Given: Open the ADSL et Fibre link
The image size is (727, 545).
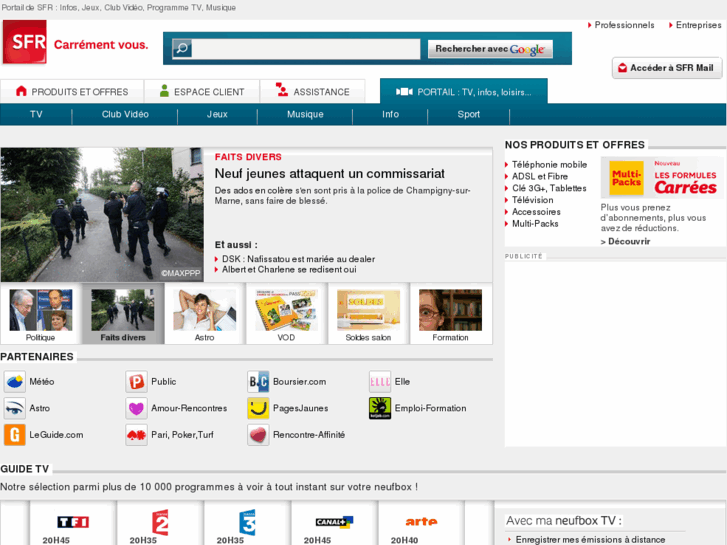Looking at the screenshot, I should click(x=540, y=176).
